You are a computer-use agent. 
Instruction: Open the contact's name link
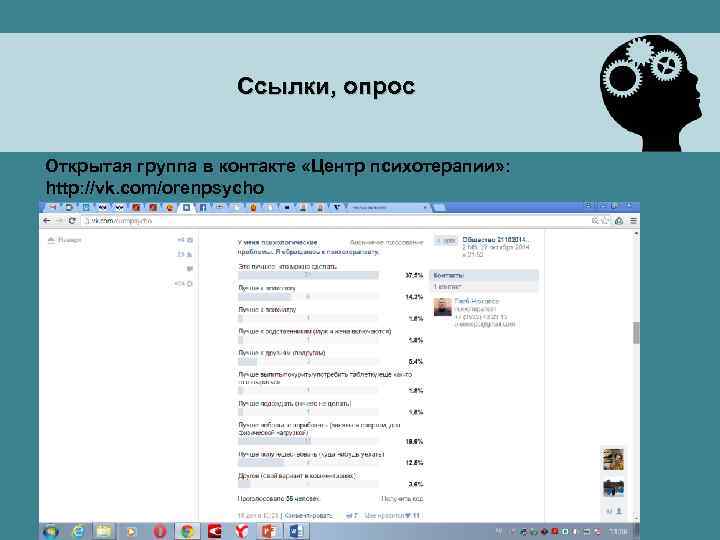click(x=477, y=301)
